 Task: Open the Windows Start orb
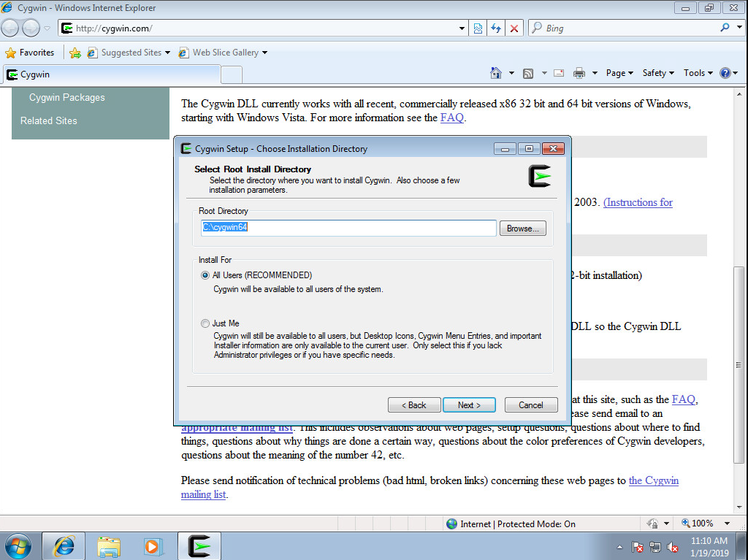point(18,546)
